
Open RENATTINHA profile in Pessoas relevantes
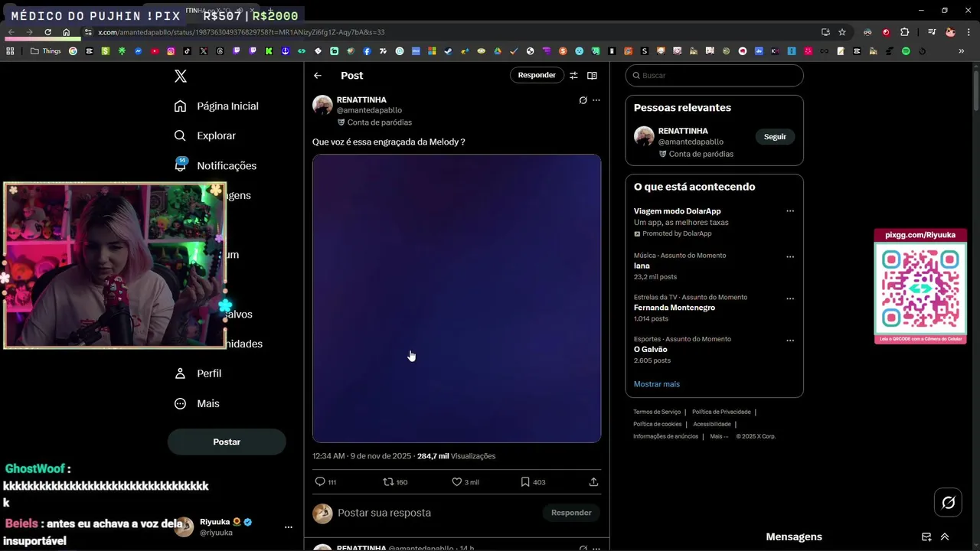(683, 131)
